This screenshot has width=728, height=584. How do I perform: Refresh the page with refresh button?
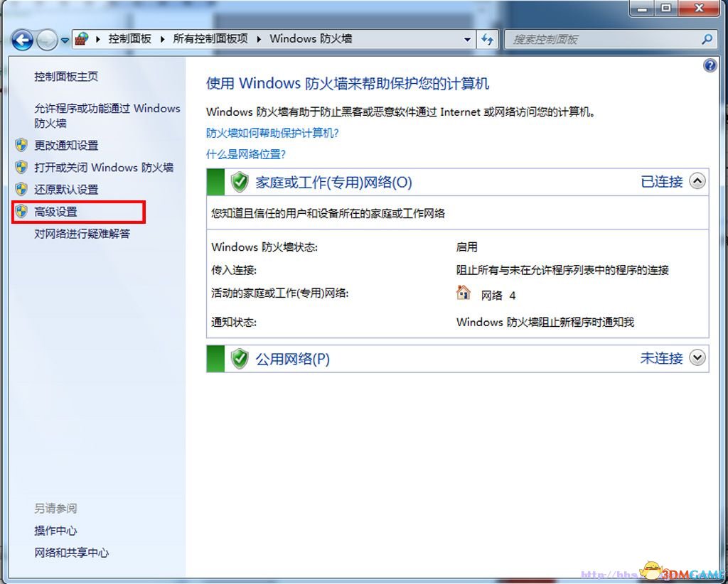point(487,39)
